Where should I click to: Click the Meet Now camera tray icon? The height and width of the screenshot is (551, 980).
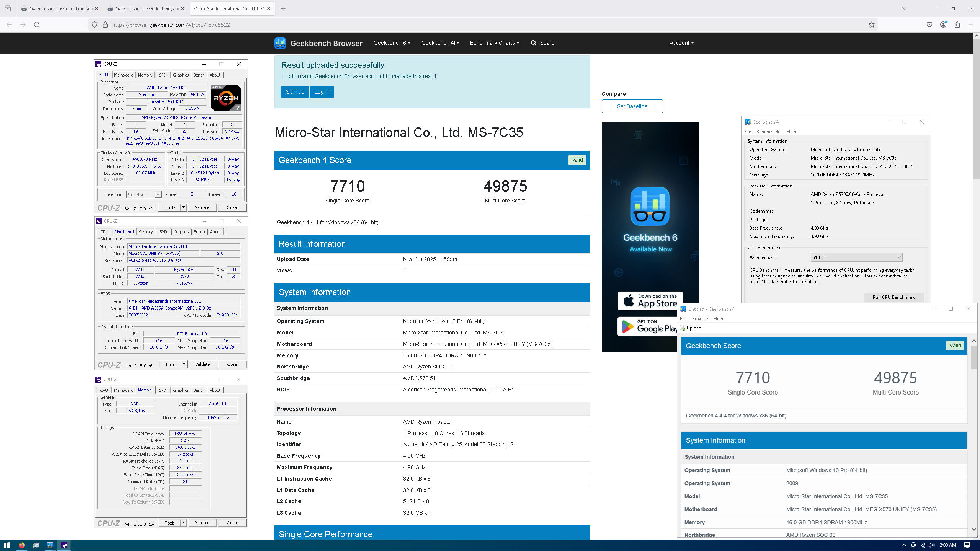[913, 545]
